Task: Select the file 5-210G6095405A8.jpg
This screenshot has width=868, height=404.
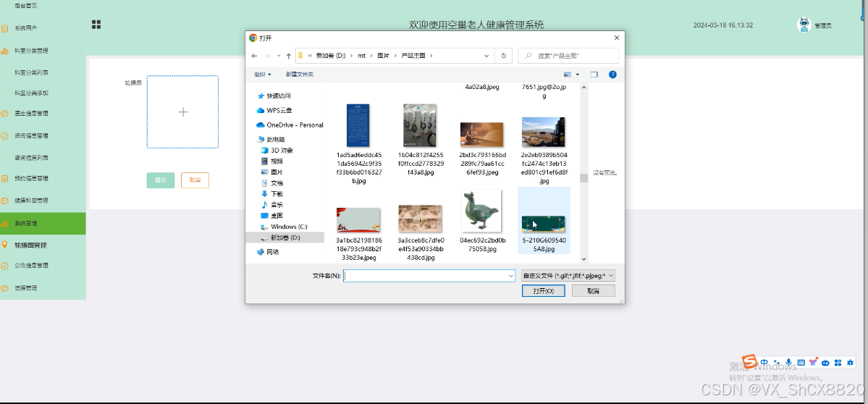Action: pyautogui.click(x=544, y=220)
